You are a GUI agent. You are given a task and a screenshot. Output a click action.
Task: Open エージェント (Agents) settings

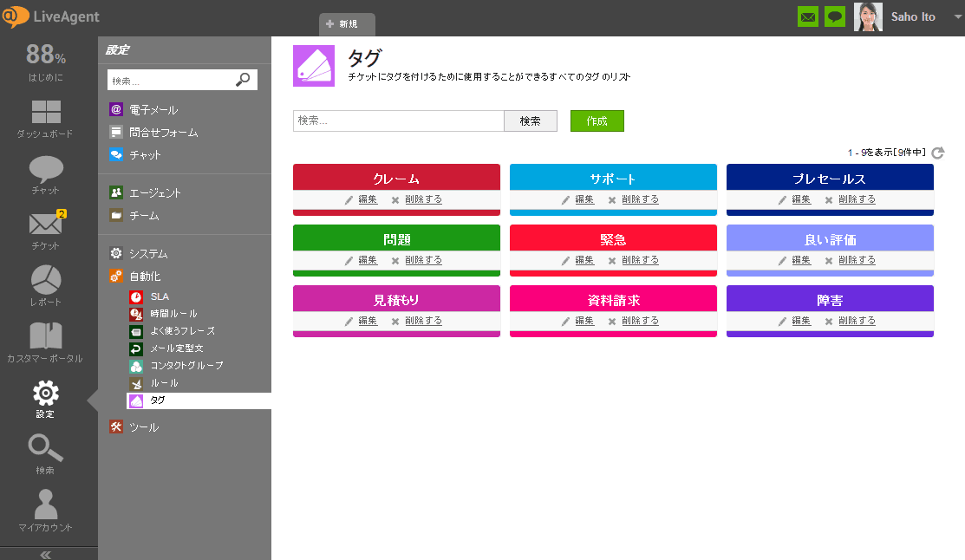154,192
